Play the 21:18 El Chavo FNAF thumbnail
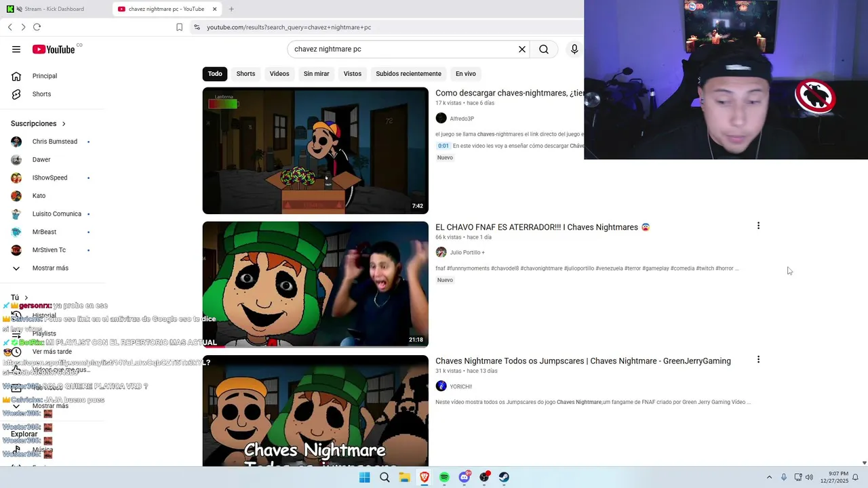 click(315, 284)
